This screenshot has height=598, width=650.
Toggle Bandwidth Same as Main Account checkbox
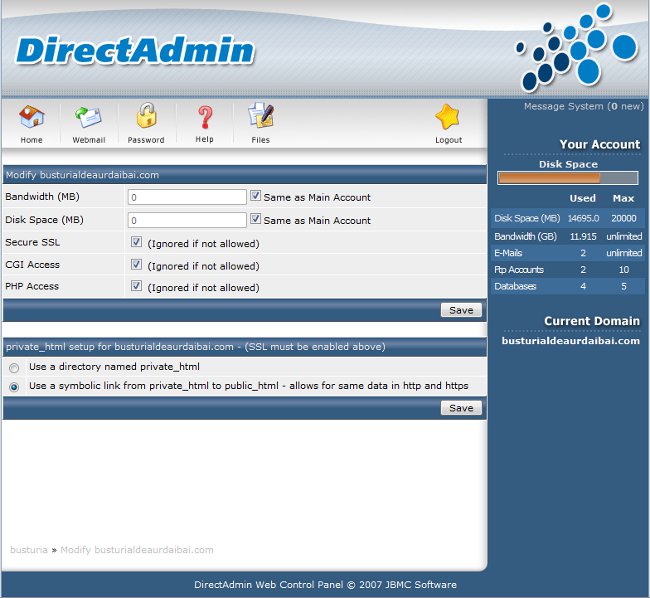coord(256,197)
